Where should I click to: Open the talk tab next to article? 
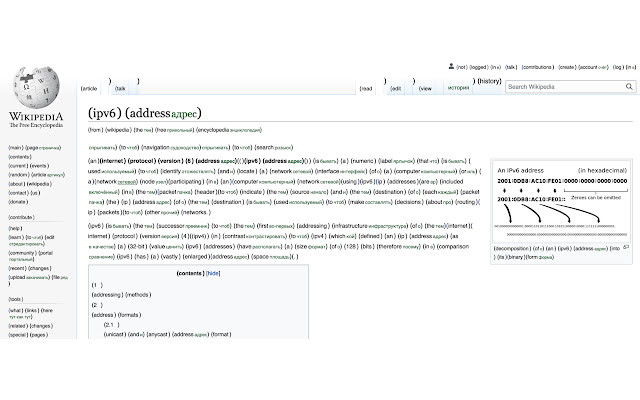tap(120, 89)
